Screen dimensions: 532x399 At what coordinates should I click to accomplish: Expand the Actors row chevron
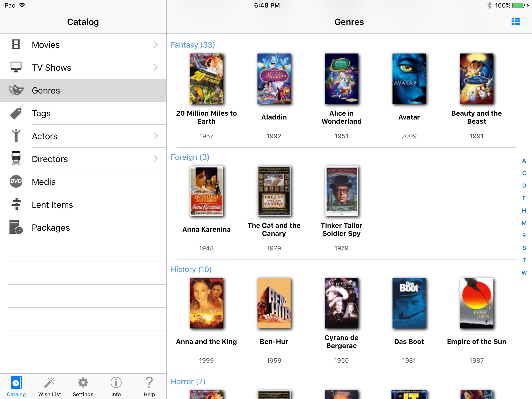[156, 136]
